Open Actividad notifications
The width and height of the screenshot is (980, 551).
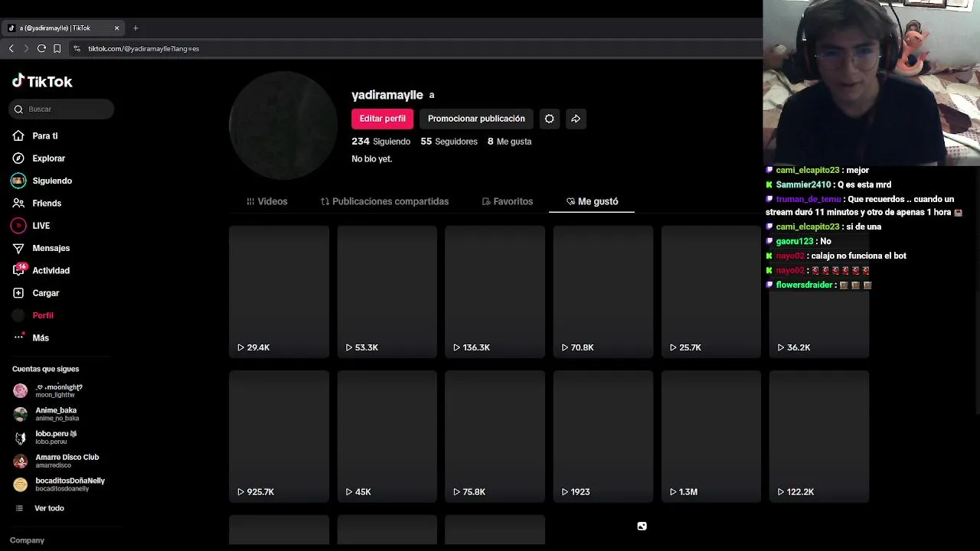pos(41,270)
